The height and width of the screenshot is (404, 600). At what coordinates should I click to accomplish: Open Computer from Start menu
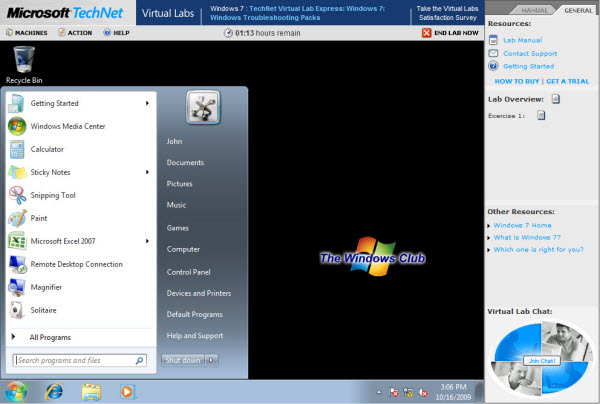click(183, 249)
